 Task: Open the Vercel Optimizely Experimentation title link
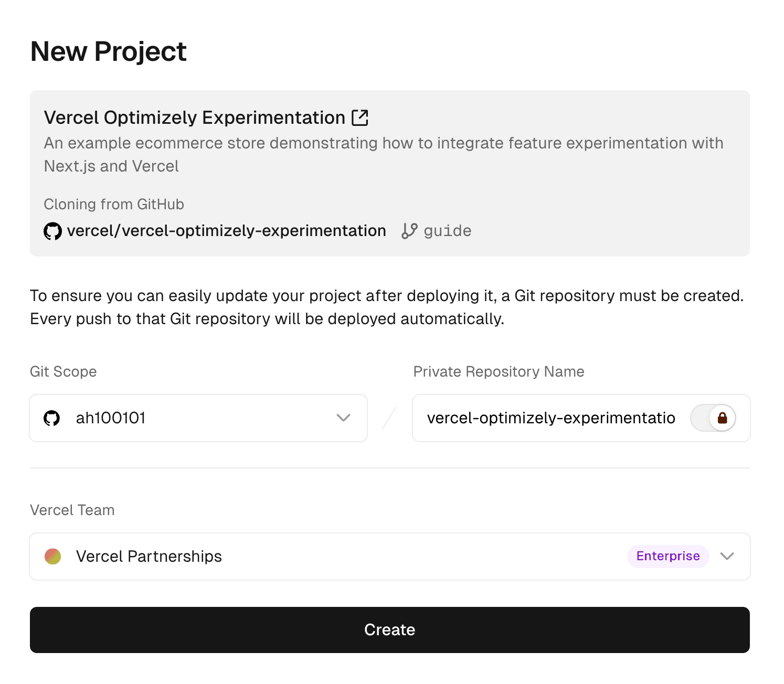point(195,118)
